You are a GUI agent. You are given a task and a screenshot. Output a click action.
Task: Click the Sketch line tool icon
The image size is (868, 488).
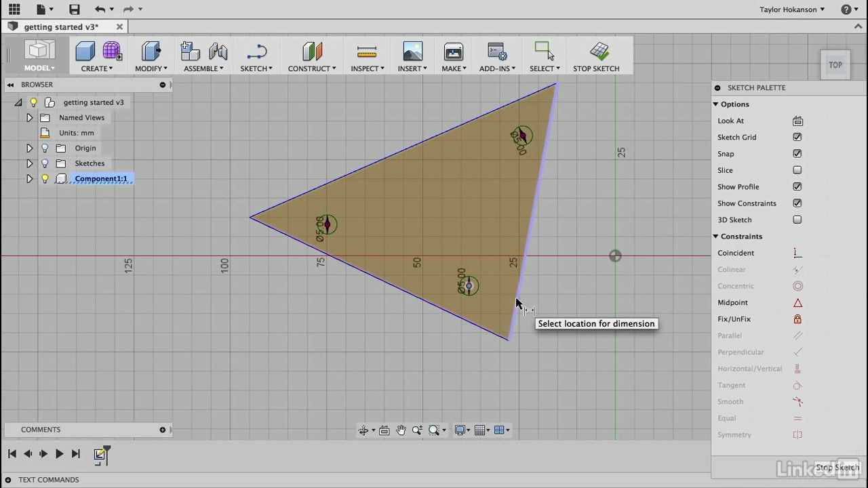[x=256, y=52]
